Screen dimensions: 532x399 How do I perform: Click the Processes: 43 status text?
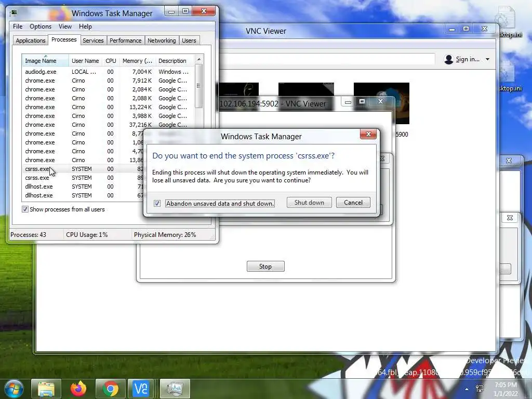point(28,235)
